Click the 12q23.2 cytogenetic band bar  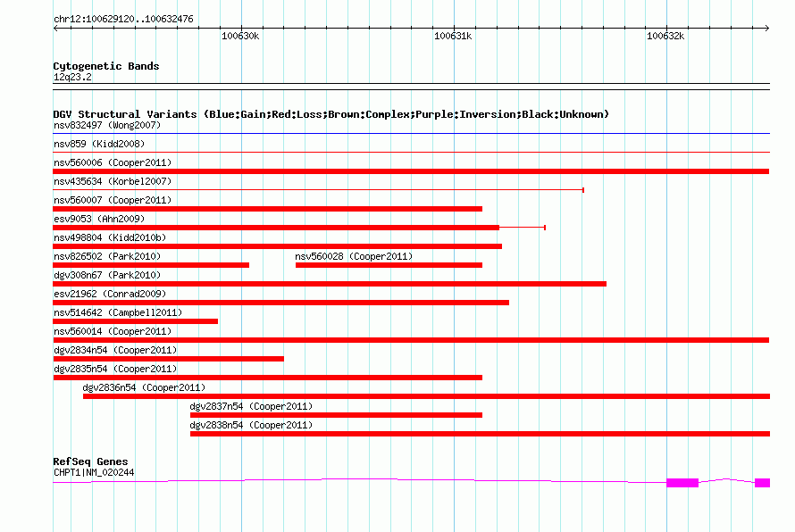point(411,87)
